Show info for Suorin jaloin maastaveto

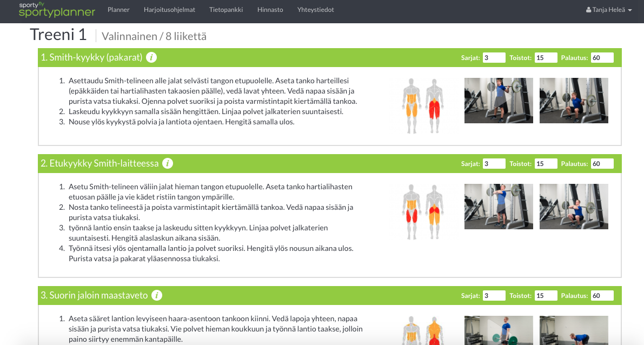pyautogui.click(x=157, y=295)
